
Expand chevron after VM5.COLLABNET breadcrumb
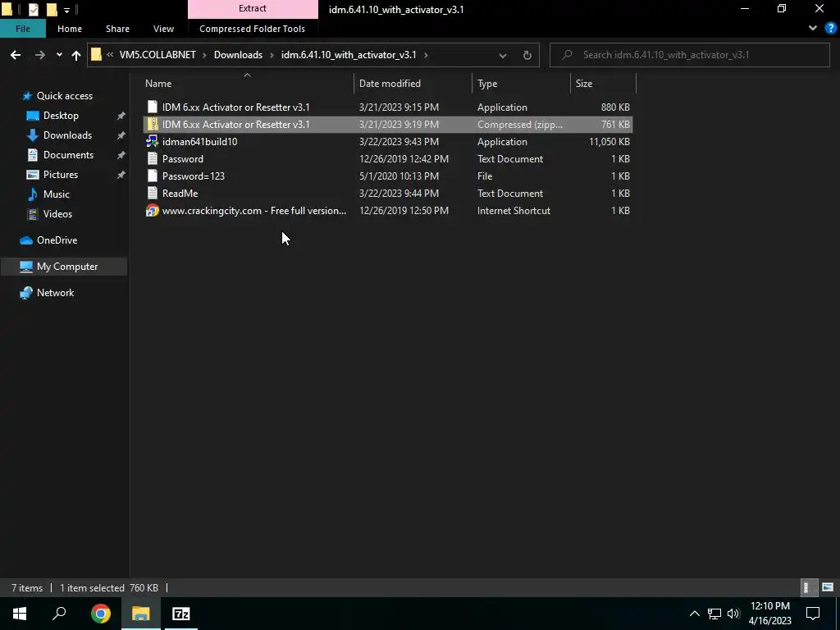click(204, 55)
